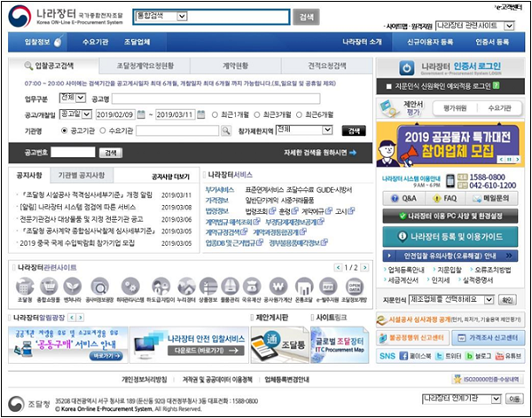Switch to 계약현황 tab

pyautogui.click(x=236, y=66)
